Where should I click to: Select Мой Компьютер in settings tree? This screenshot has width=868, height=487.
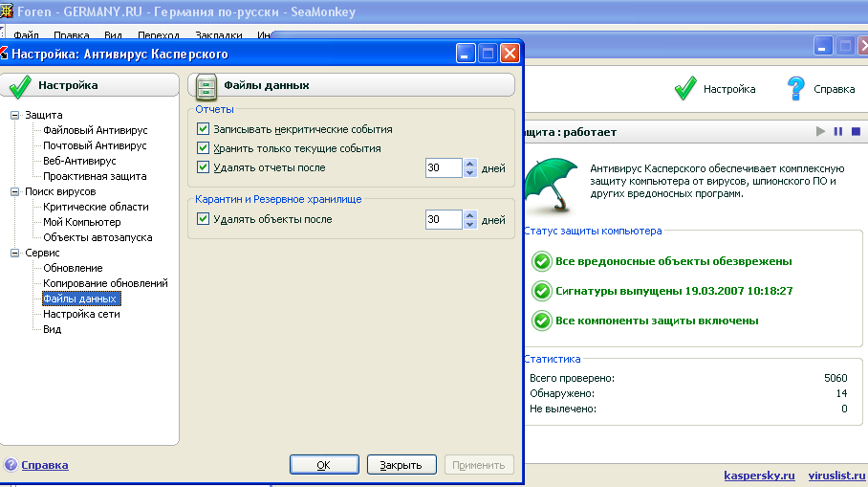[82, 222]
